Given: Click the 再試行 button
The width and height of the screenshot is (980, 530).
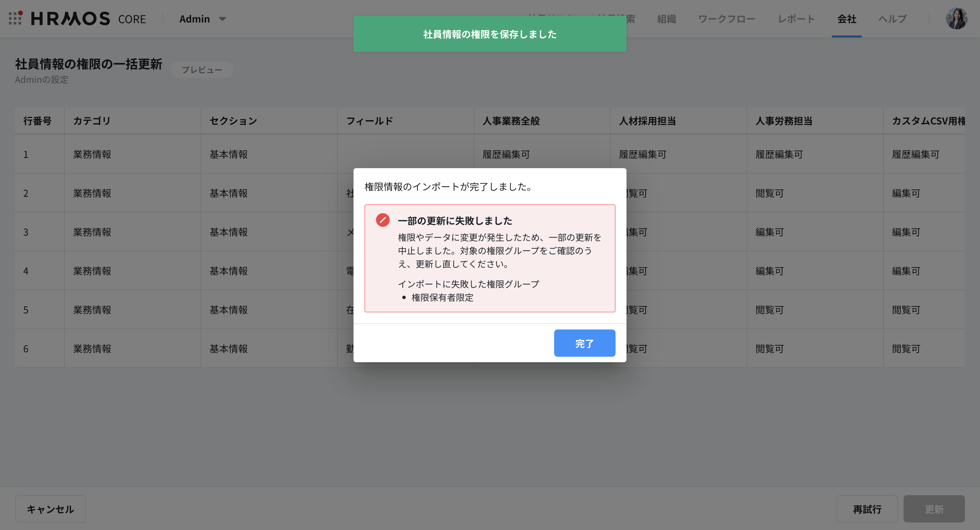Looking at the screenshot, I should [867, 509].
